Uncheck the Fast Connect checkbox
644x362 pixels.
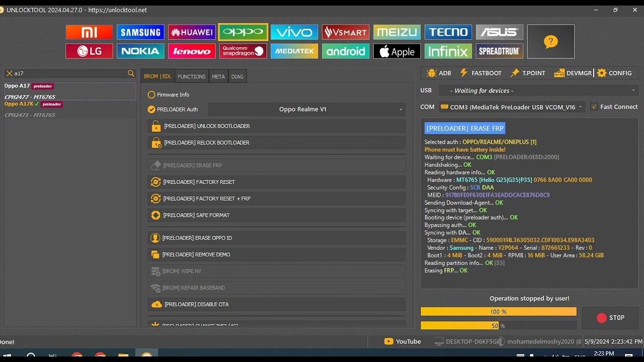pyautogui.click(x=594, y=107)
